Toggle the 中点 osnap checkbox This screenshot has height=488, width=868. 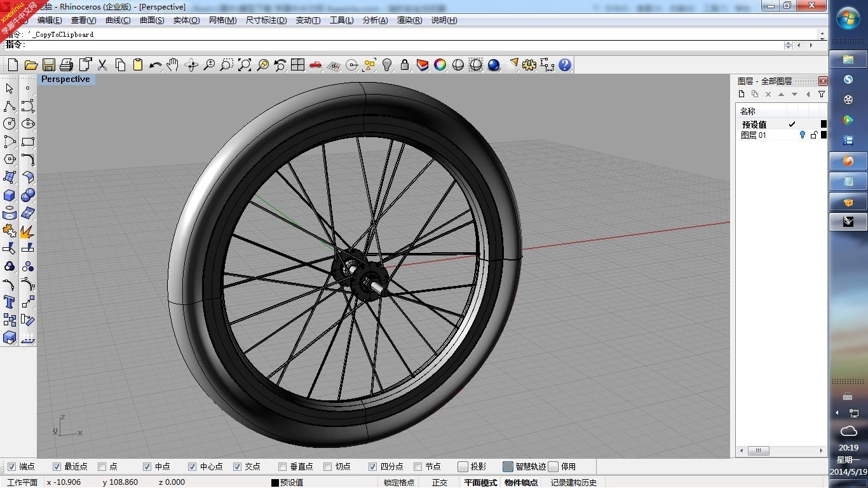(147, 466)
